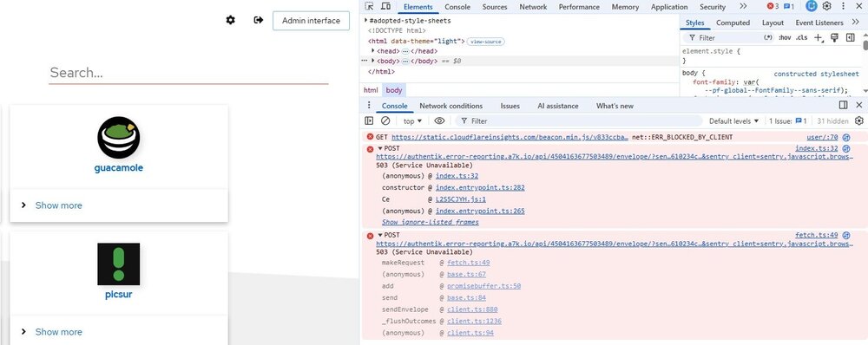Click the 1 Issue badge in console toolbar

[x=788, y=120]
